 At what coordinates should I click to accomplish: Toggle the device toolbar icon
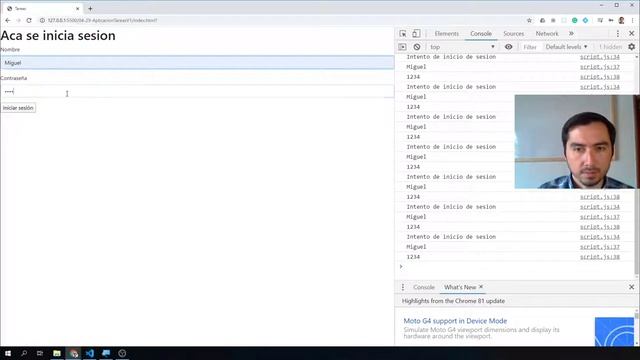[x=416, y=33]
